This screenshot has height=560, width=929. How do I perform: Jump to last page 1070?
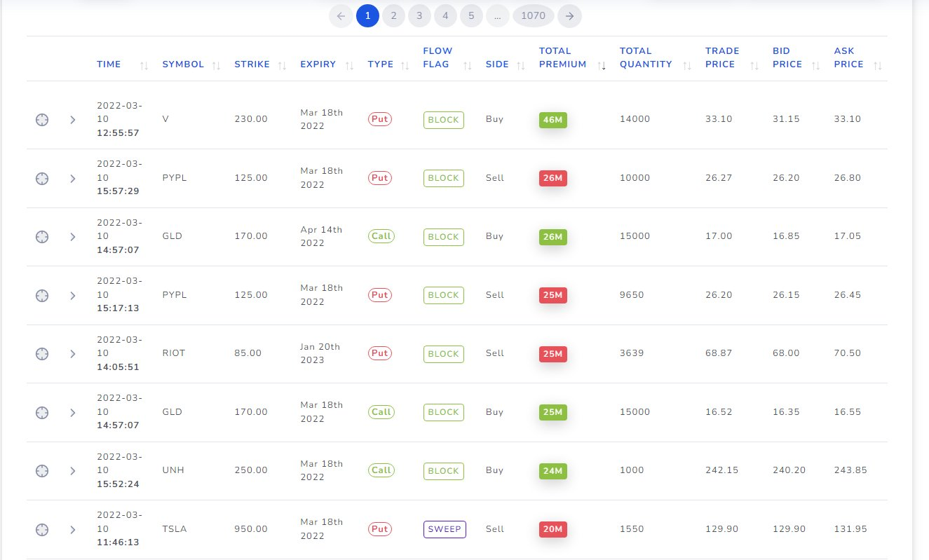click(x=534, y=15)
